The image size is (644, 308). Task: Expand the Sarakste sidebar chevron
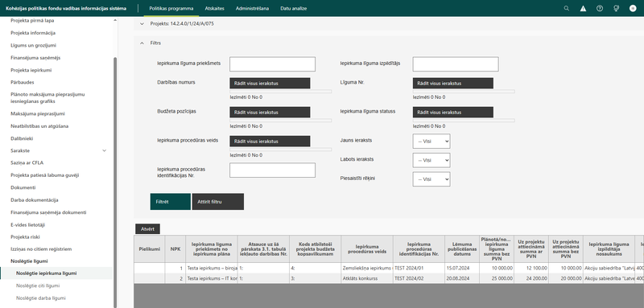105,150
